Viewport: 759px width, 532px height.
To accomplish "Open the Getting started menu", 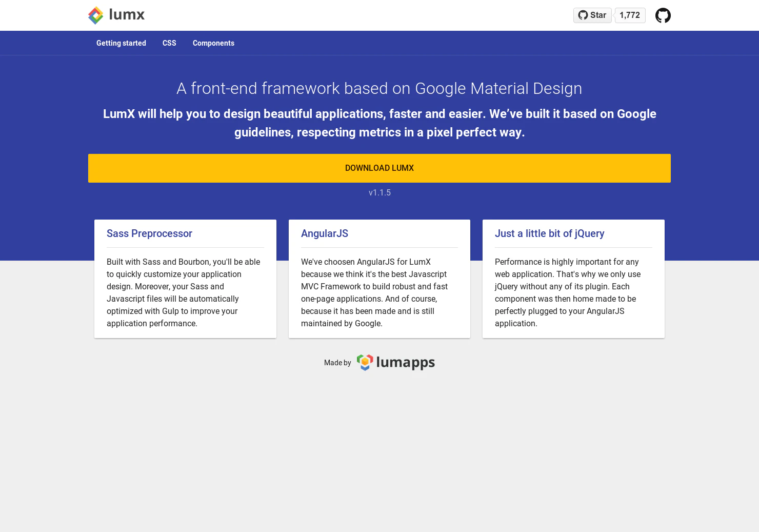I will (121, 43).
